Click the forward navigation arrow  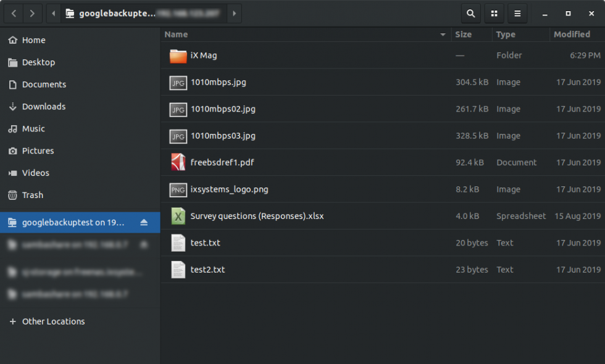pyautogui.click(x=31, y=13)
